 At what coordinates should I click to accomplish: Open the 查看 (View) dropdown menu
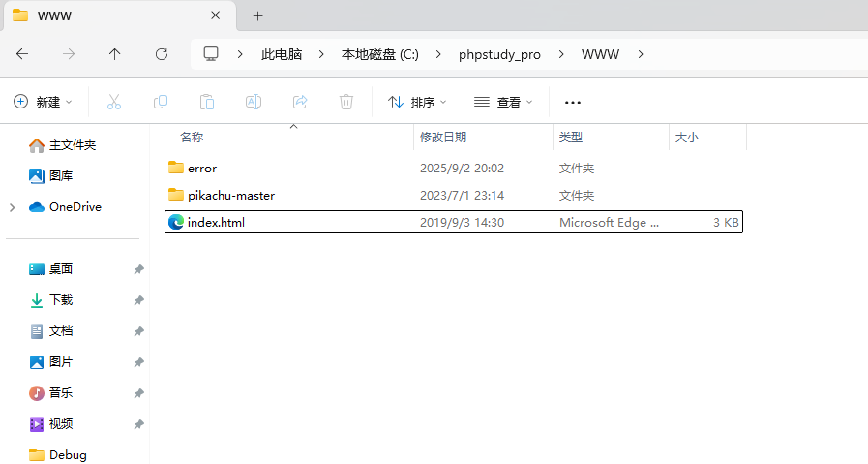(x=503, y=102)
